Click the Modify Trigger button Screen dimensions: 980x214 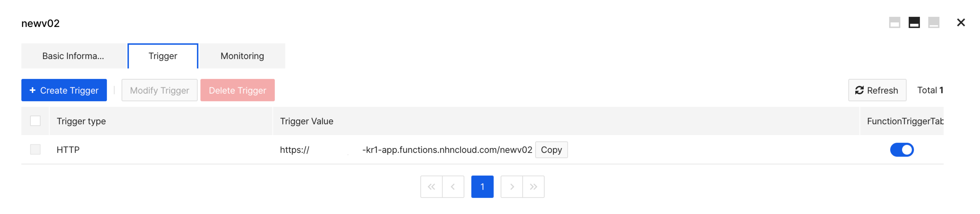159,90
